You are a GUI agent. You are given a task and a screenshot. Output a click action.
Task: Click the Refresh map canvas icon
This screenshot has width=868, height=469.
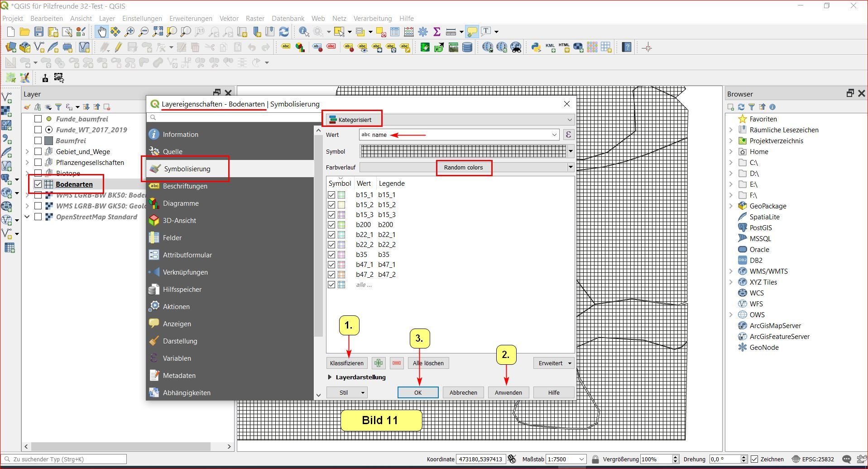284,32
